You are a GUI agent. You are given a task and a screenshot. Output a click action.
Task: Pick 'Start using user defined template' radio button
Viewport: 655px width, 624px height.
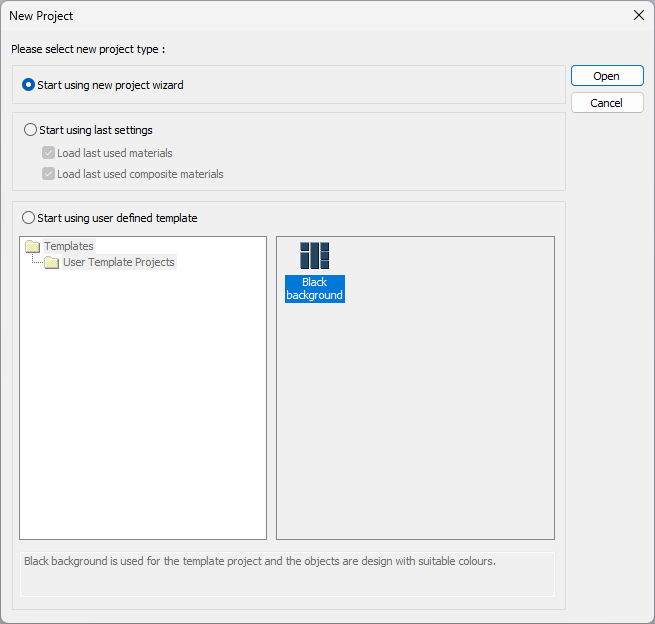coord(29,218)
